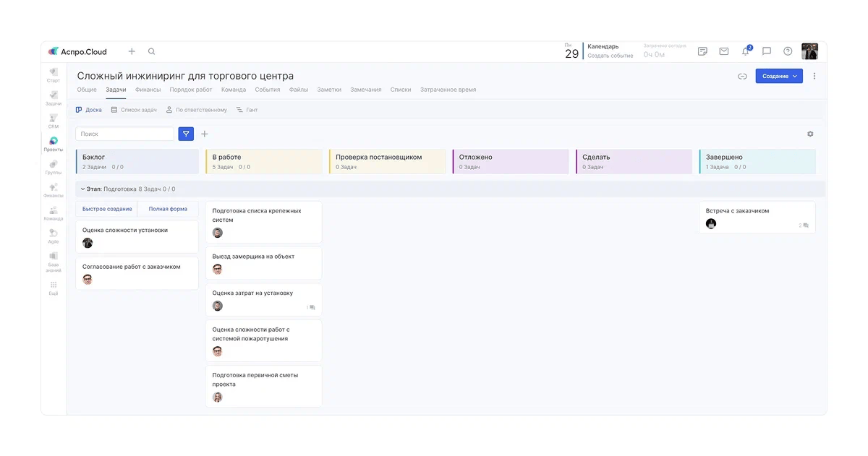Click Полная форма button
This screenshot has width=868, height=456.
click(168, 209)
